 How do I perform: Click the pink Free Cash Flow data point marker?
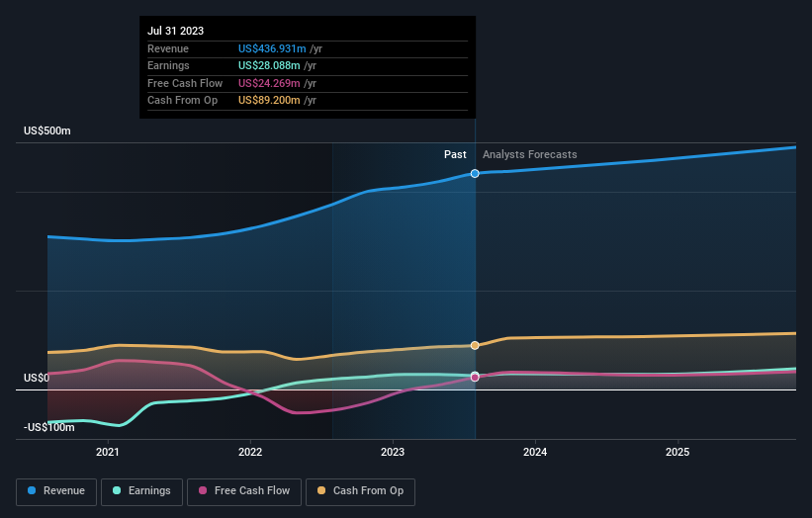(x=475, y=378)
